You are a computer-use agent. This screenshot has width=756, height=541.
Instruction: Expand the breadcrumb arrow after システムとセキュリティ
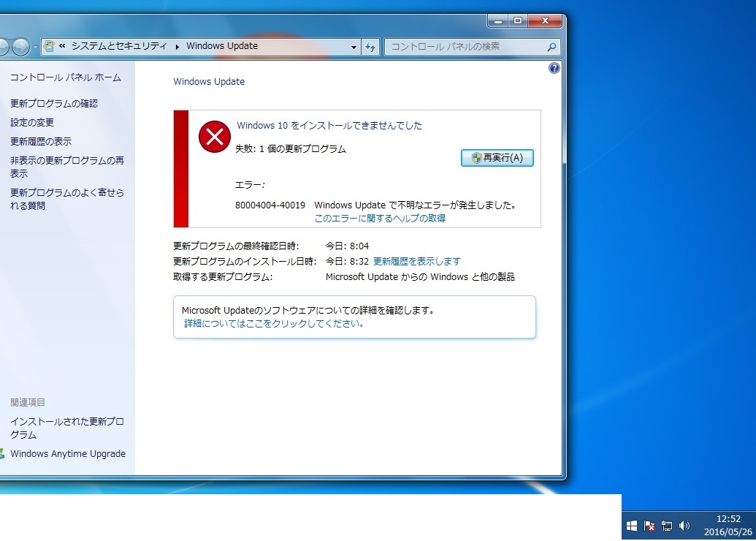pyautogui.click(x=177, y=47)
